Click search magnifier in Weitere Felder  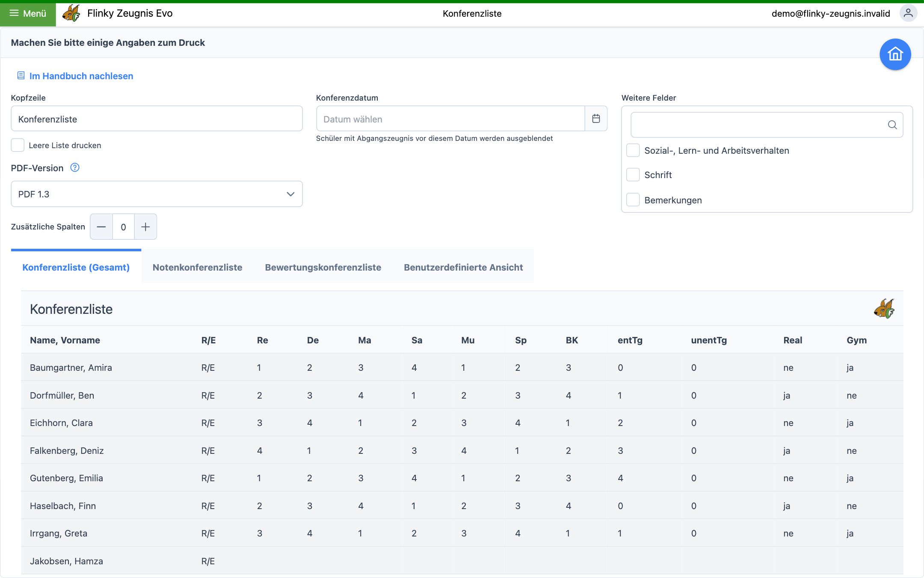pyautogui.click(x=892, y=125)
